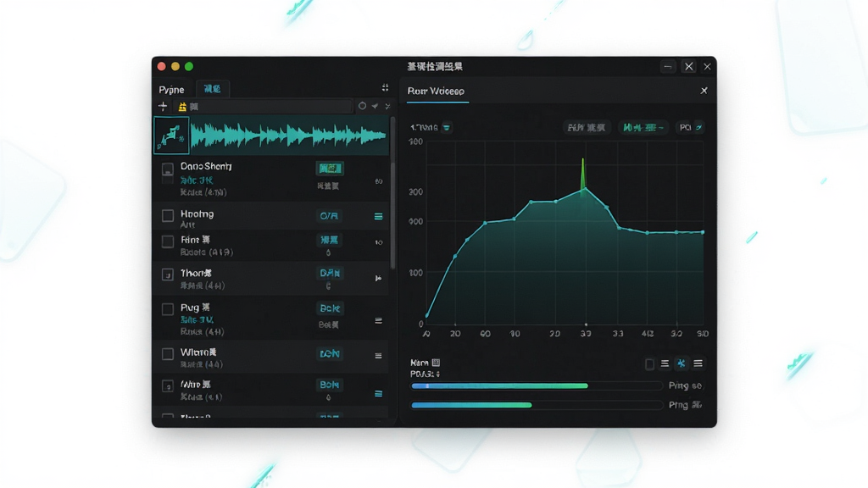Click the list icon left of the teal star icon

point(665,363)
